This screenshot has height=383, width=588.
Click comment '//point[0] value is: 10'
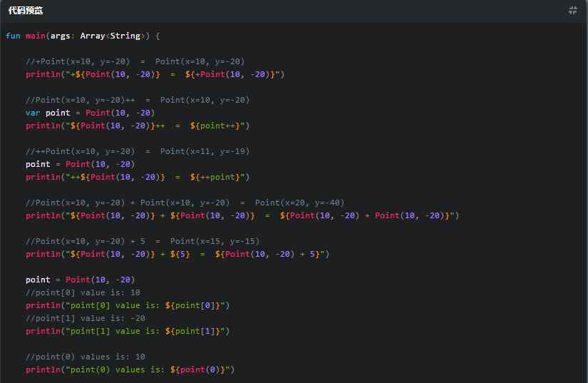(83, 292)
